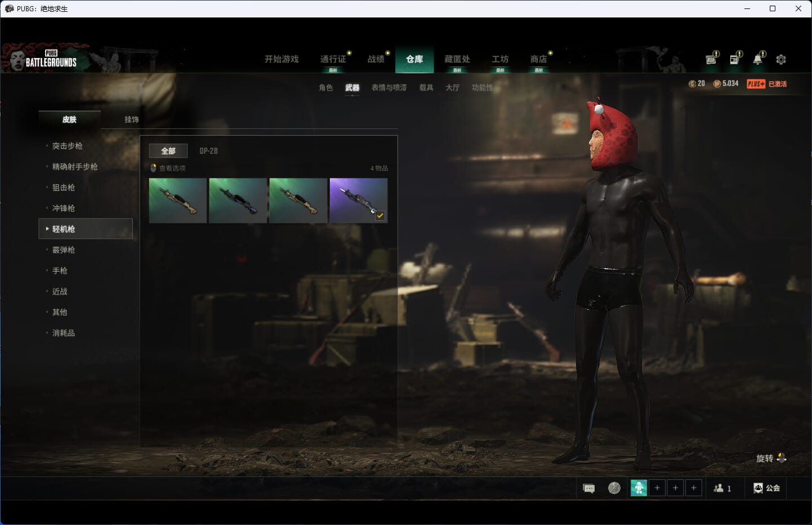Image resolution: width=812 pixels, height=525 pixels.
Task: Click the G-Coin balance icon showing 20
Action: 692,83
